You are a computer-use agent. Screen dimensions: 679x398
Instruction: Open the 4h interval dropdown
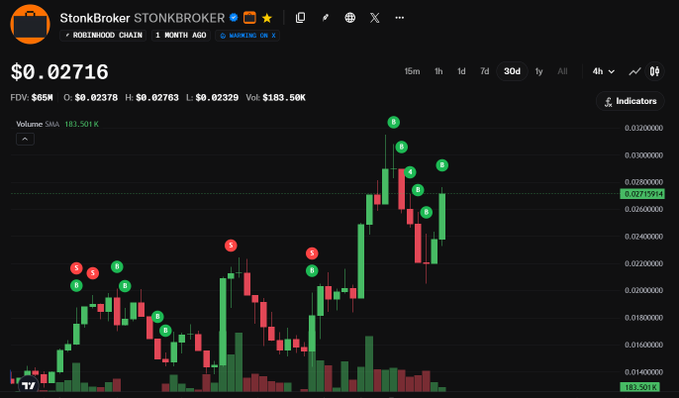[604, 71]
